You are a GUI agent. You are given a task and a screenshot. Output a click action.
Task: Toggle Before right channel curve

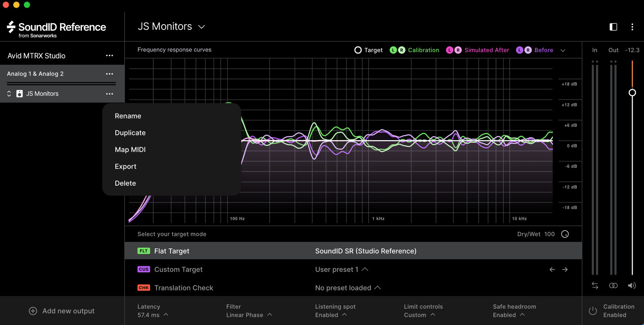528,50
